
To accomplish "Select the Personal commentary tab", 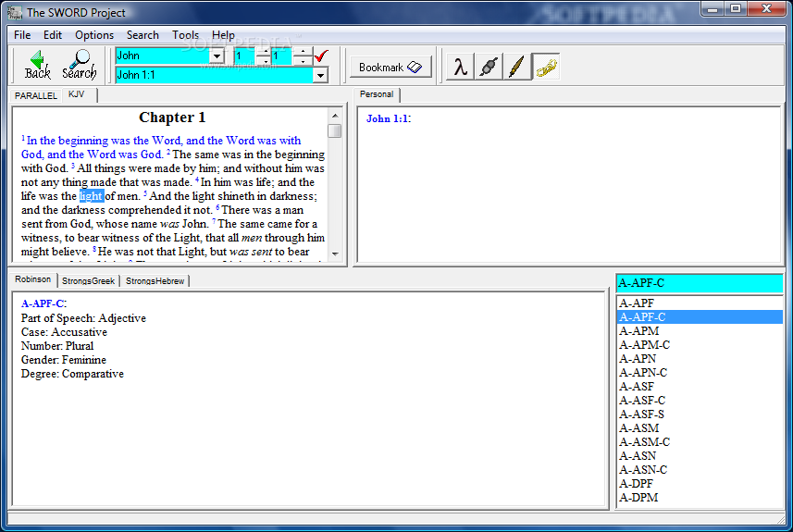I will click(x=377, y=94).
